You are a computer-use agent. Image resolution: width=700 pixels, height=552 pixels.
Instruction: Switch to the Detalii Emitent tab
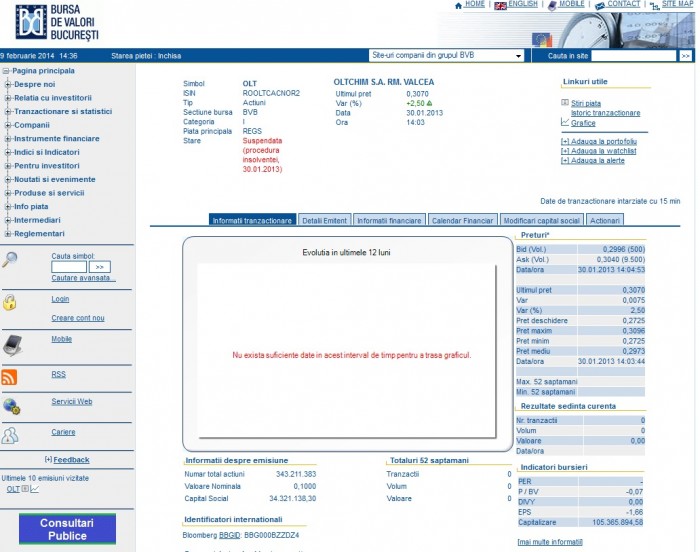click(x=325, y=220)
